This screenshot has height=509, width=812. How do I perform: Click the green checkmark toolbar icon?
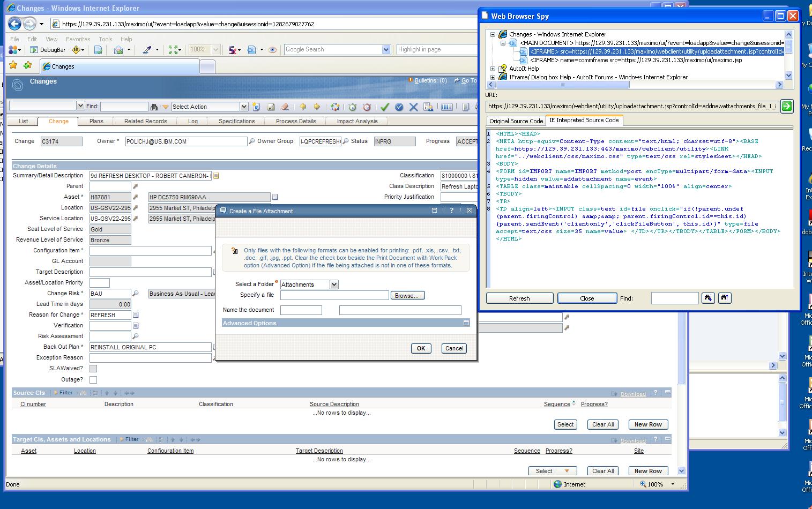(x=385, y=107)
